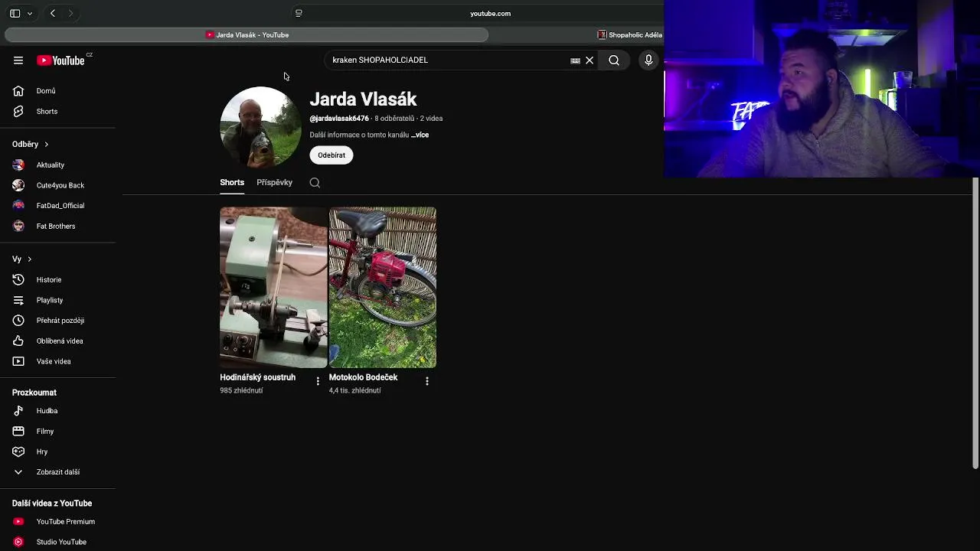Click the Přehrát později clock icon

coord(18,321)
